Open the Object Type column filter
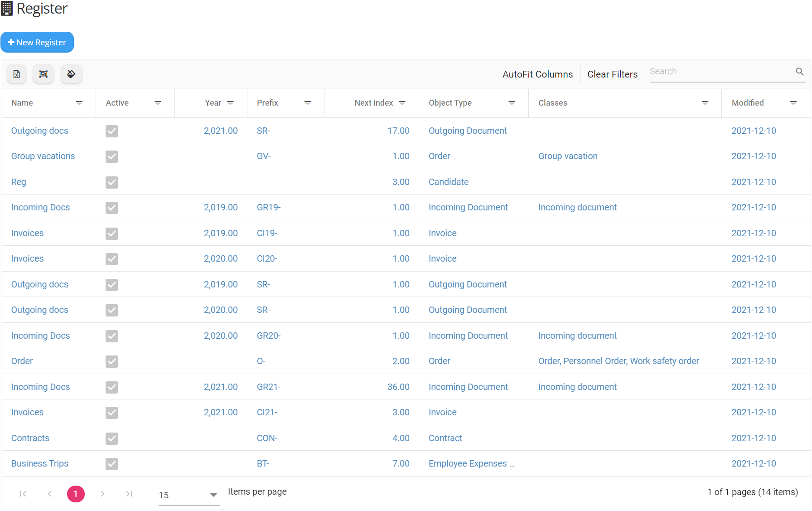This screenshot has height=511, width=812. [x=512, y=103]
